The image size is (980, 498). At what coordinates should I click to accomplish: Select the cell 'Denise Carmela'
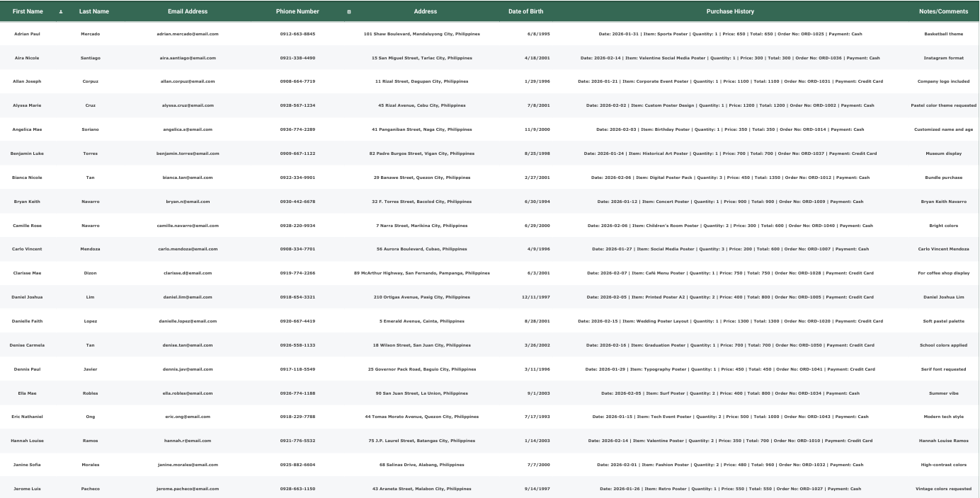(28, 345)
